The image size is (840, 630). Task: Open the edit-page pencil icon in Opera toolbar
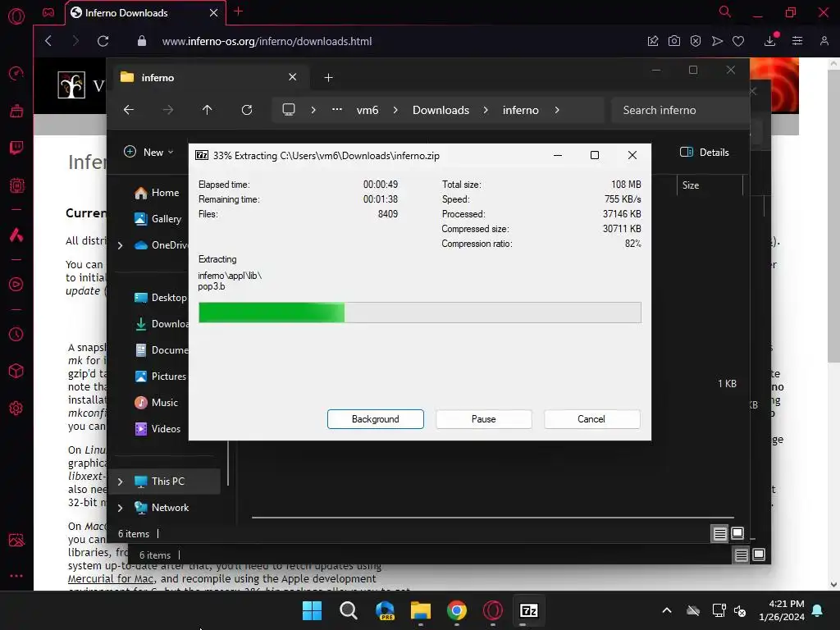pos(652,41)
